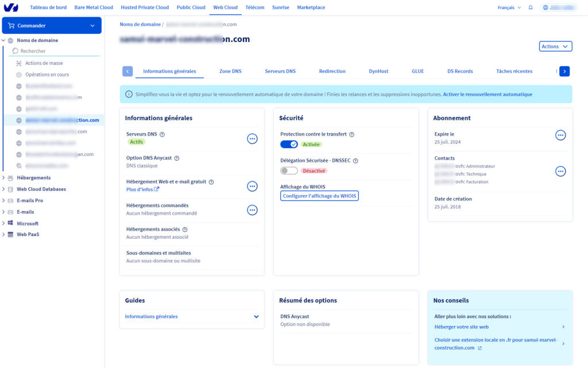Open the Français language dropdown
The image size is (588, 368).
click(x=509, y=7)
